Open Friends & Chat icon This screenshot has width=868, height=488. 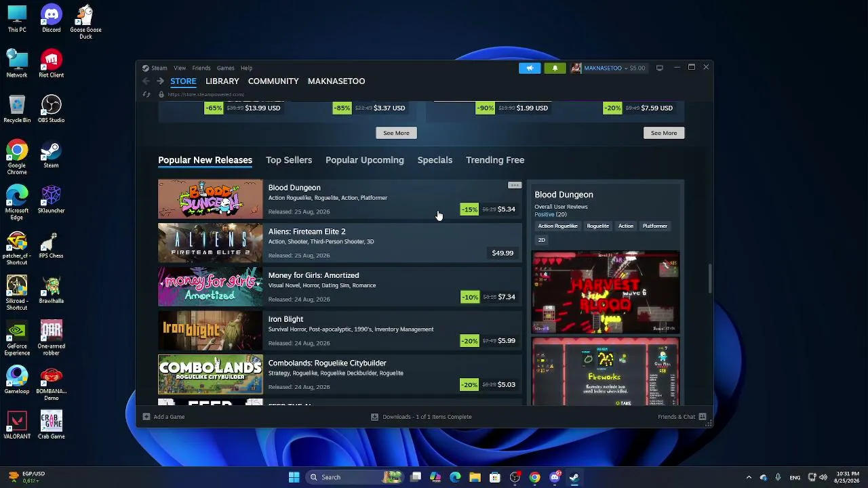(x=703, y=417)
